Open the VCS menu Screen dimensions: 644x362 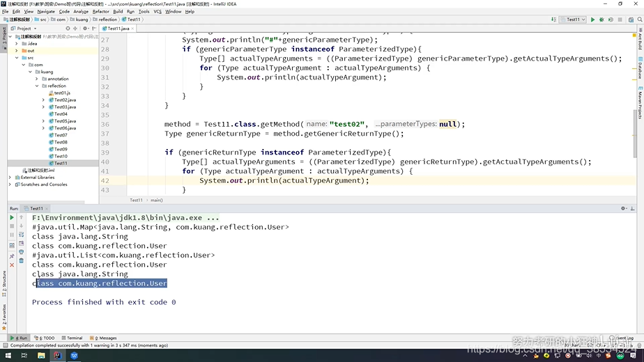pos(158,12)
